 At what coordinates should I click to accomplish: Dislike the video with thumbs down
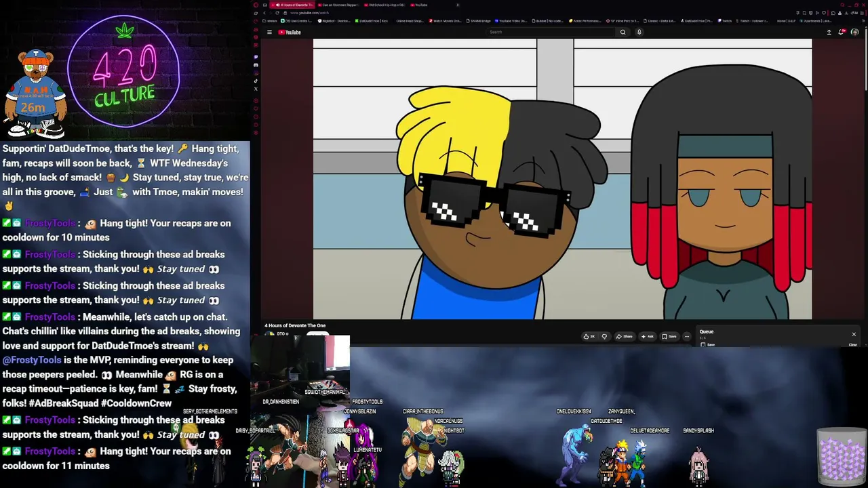604,336
